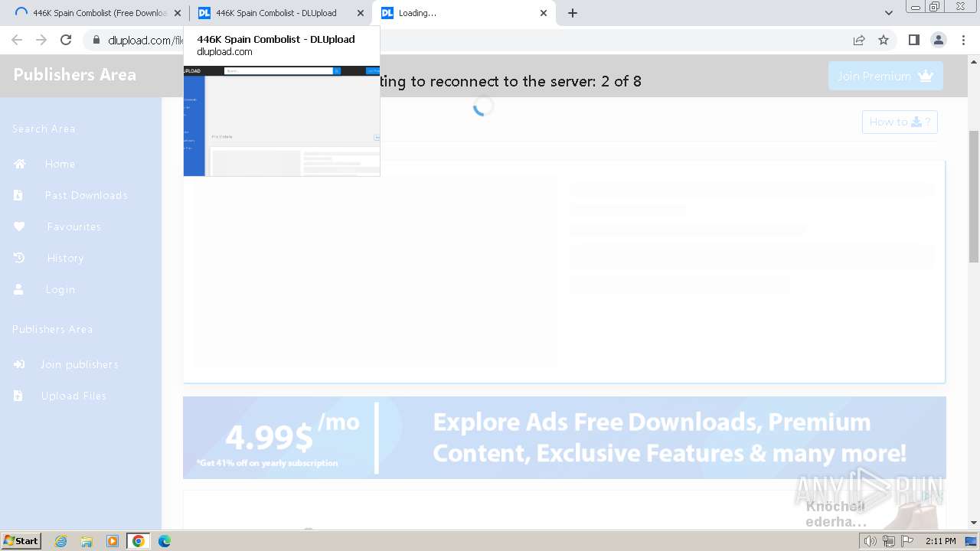Go back to previous page
This screenshot has width=980, height=551.
point(17,40)
